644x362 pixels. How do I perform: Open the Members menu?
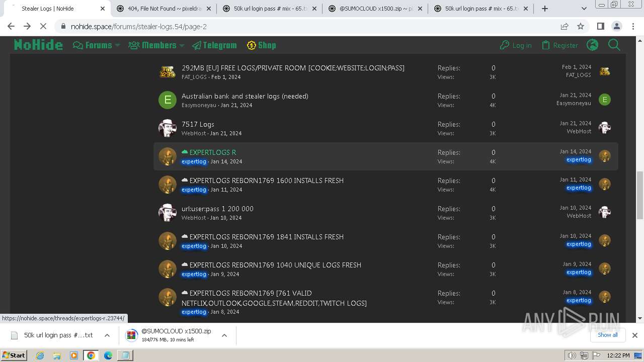(152, 45)
